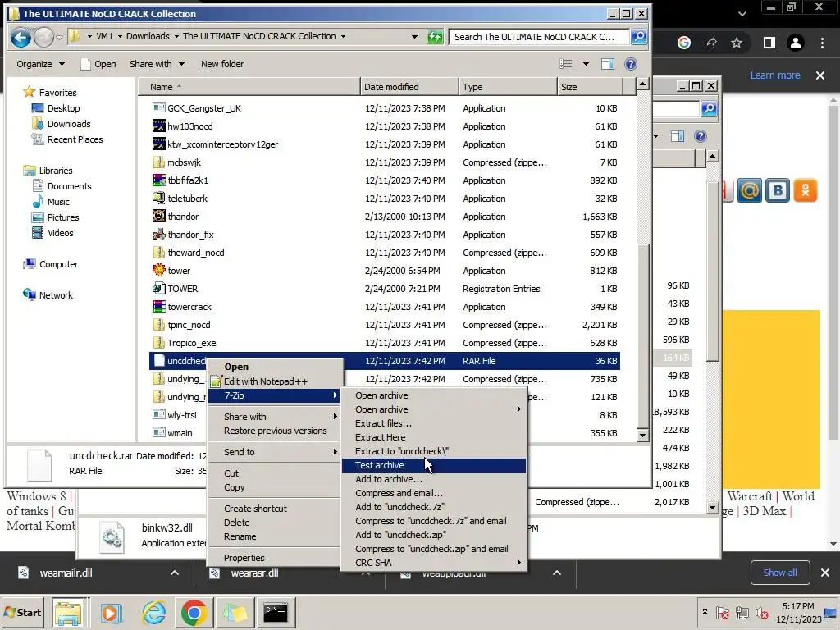Click the Chrome bookmark star icon

737,43
